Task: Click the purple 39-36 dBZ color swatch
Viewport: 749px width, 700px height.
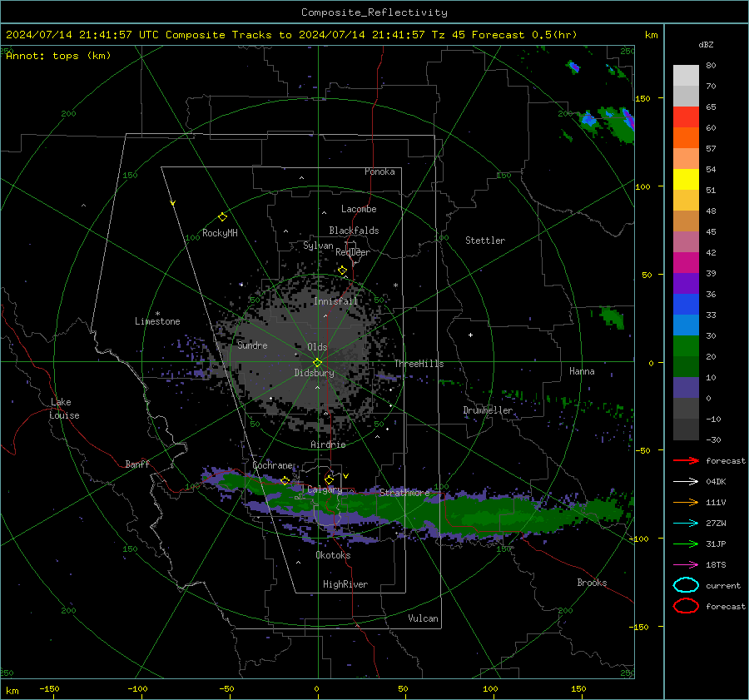Action: 686,284
